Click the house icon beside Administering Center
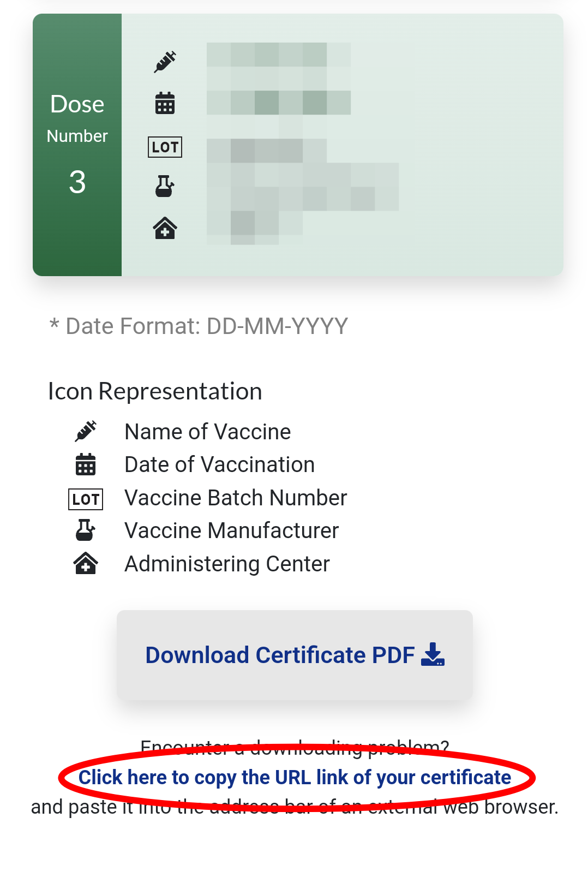This screenshot has width=588, height=883. click(86, 563)
